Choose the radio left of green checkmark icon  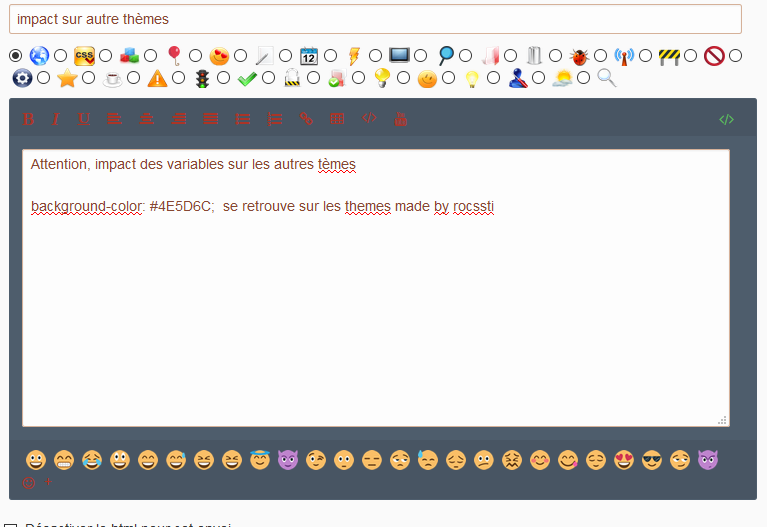[x=224, y=77]
